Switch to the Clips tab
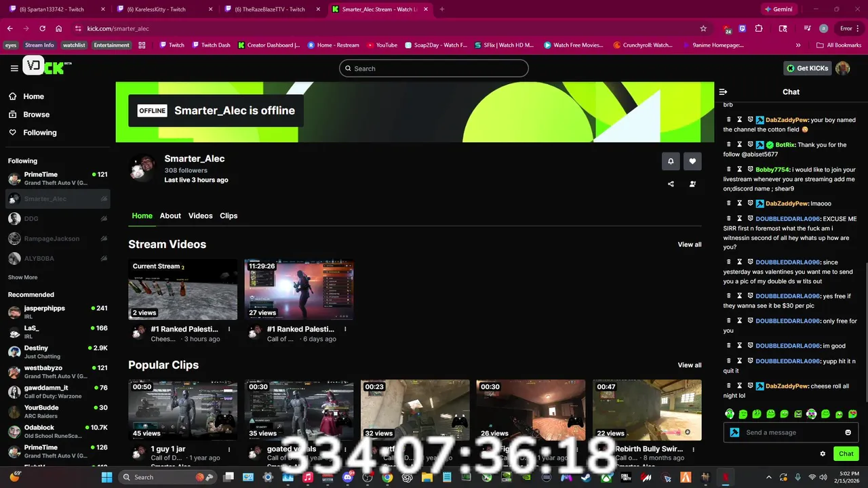Screen dimensions: 868x488 pyautogui.click(x=229, y=216)
